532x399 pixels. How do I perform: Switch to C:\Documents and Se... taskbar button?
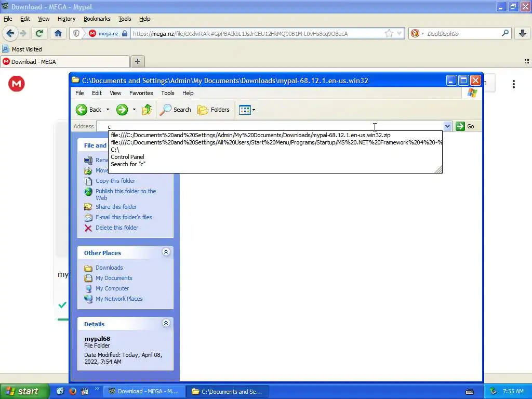point(228,392)
